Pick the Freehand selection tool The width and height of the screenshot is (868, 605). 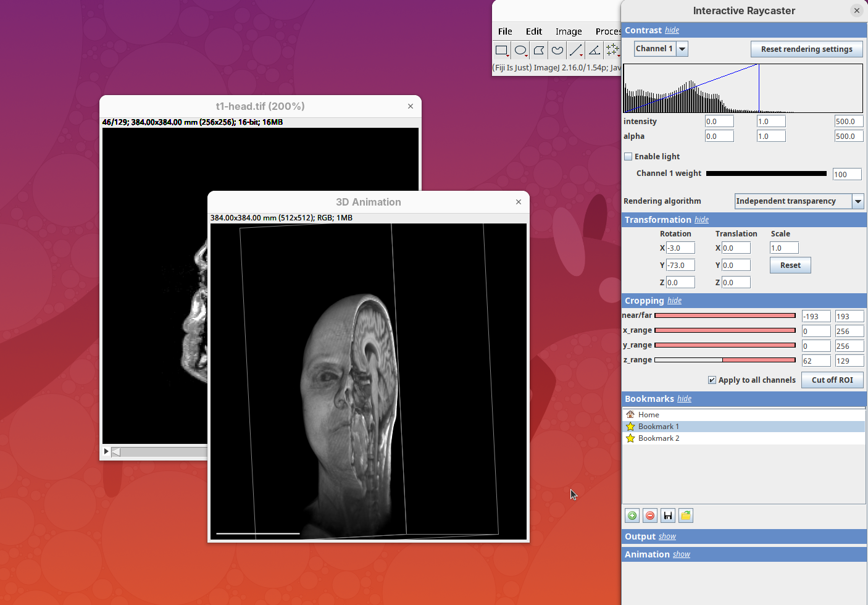pyautogui.click(x=557, y=51)
